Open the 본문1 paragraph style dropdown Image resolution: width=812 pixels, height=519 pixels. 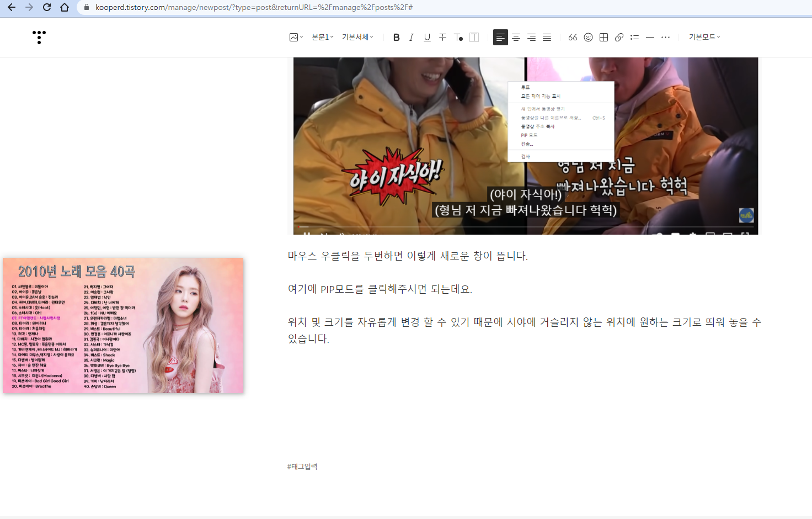pos(323,37)
